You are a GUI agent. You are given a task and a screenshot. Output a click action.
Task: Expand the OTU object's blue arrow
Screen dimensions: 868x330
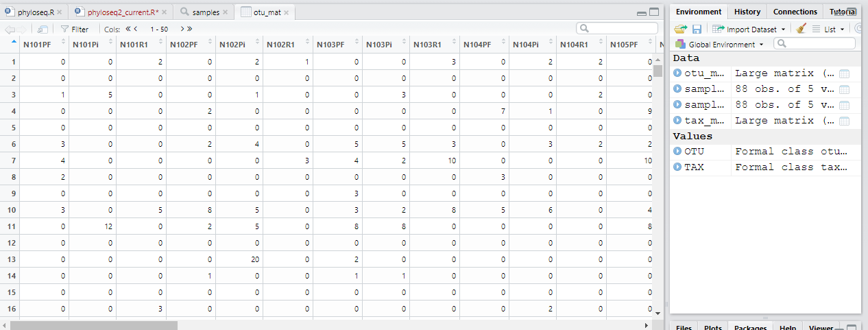pos(678,151)
